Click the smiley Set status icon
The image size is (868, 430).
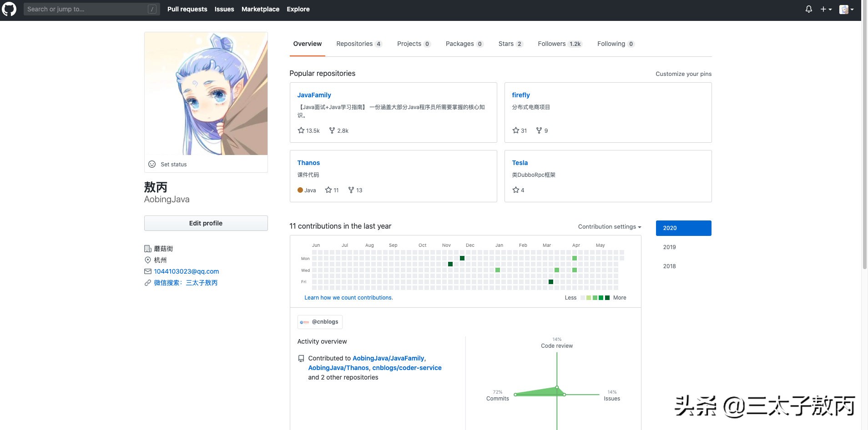pyautogui.click(x=152, y=164)
